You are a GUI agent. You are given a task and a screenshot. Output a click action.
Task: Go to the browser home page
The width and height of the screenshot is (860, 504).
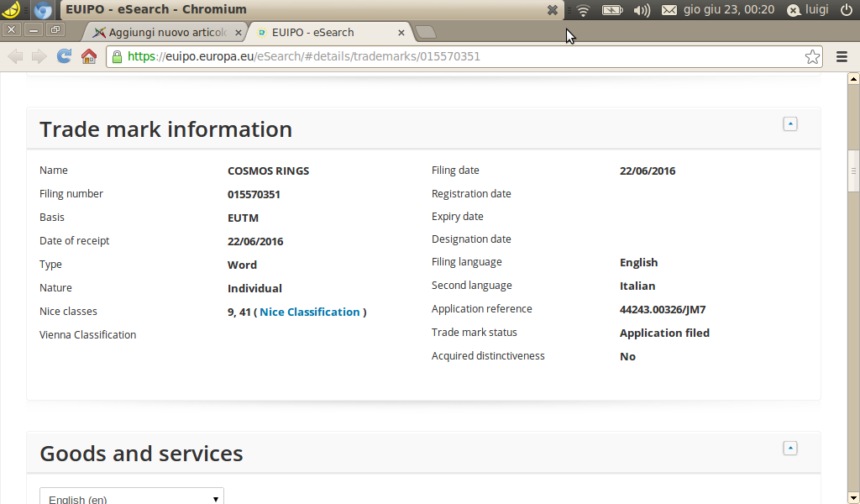coord(89,56)
